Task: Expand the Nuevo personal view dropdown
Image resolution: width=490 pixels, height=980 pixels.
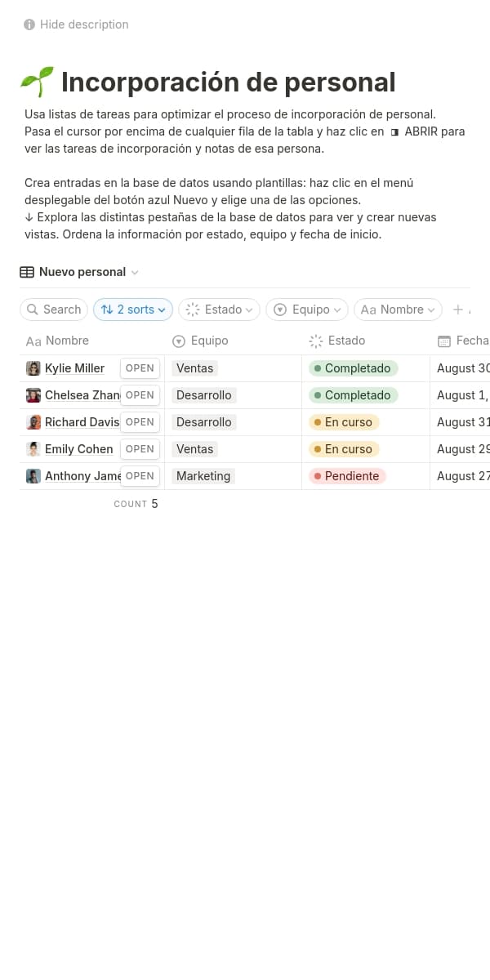Action: coord(135,273)
